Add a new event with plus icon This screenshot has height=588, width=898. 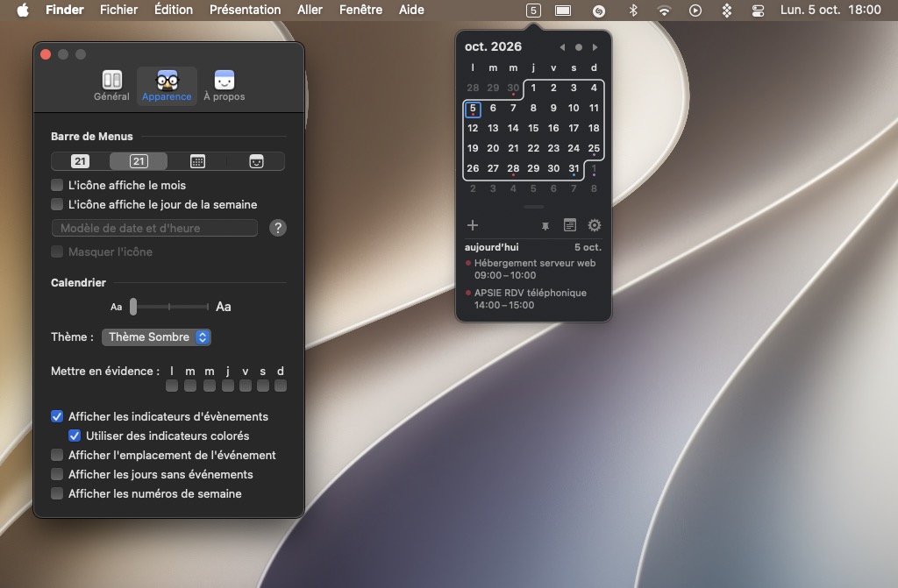[x=473, y=225]
